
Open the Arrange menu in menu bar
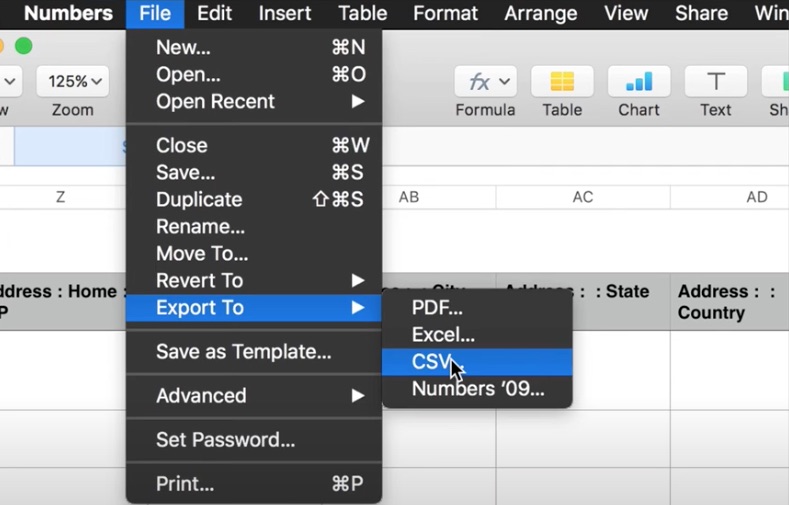point(541,14)
